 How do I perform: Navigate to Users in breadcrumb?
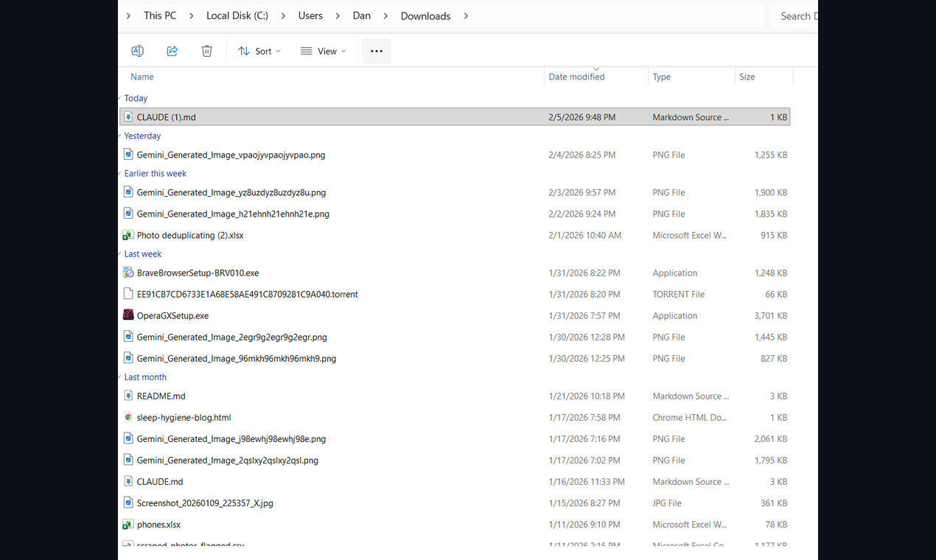click(x=310, y=15)
